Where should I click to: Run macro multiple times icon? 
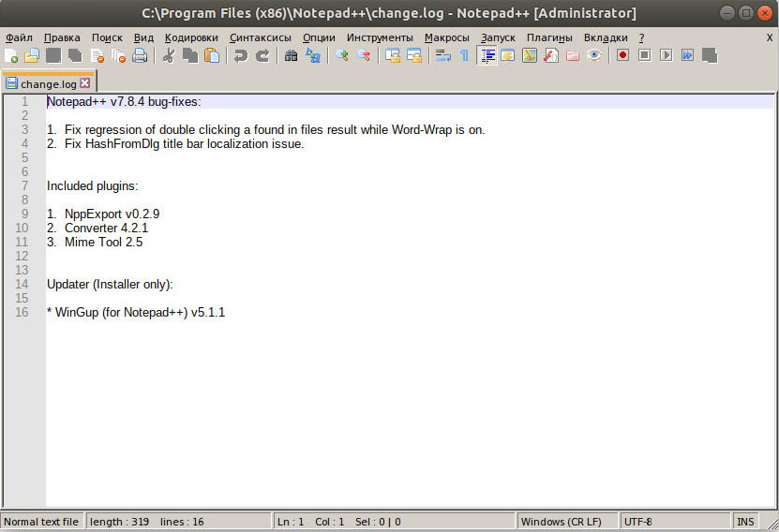point(687,55)
